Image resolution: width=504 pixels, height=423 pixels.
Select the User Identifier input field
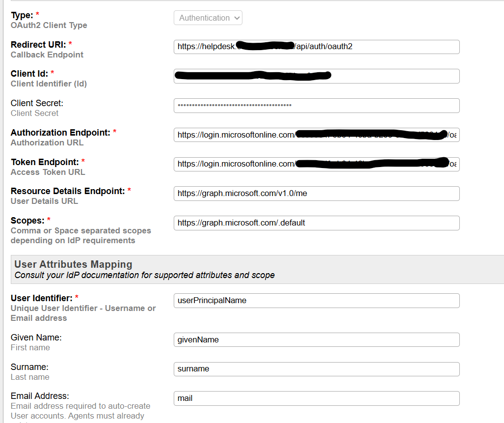coord(316,301)
